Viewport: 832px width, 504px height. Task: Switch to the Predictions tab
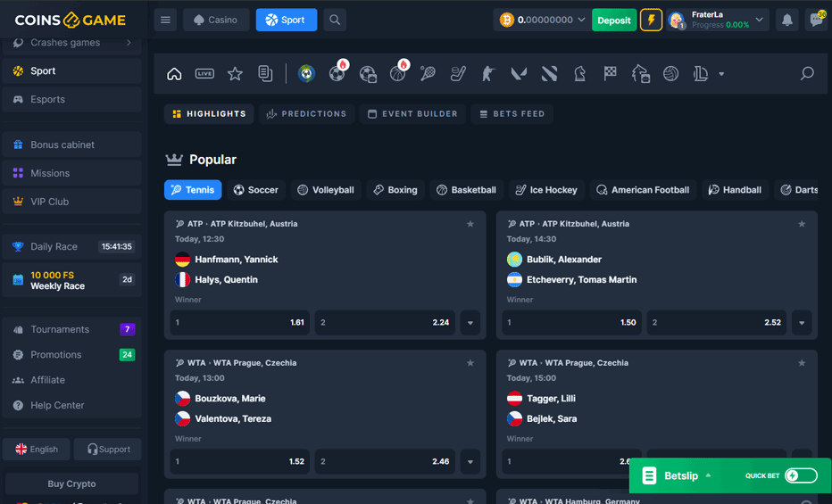point(307,114)
